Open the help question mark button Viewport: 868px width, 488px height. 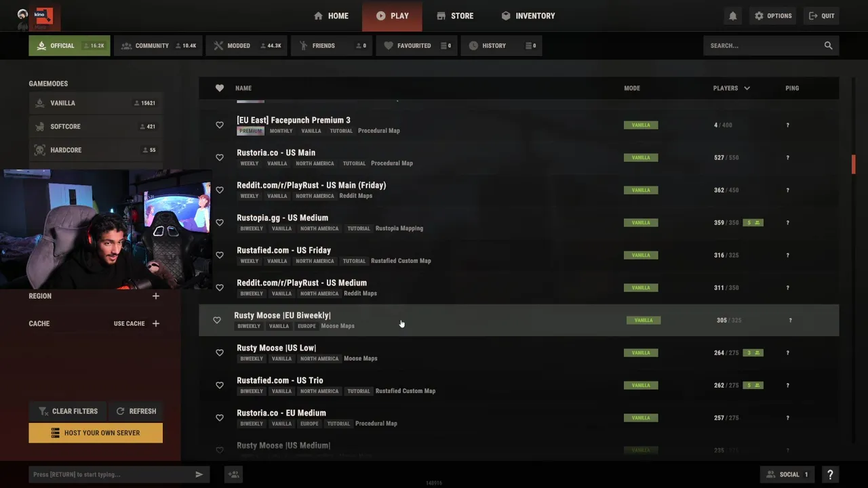point(830,474)
